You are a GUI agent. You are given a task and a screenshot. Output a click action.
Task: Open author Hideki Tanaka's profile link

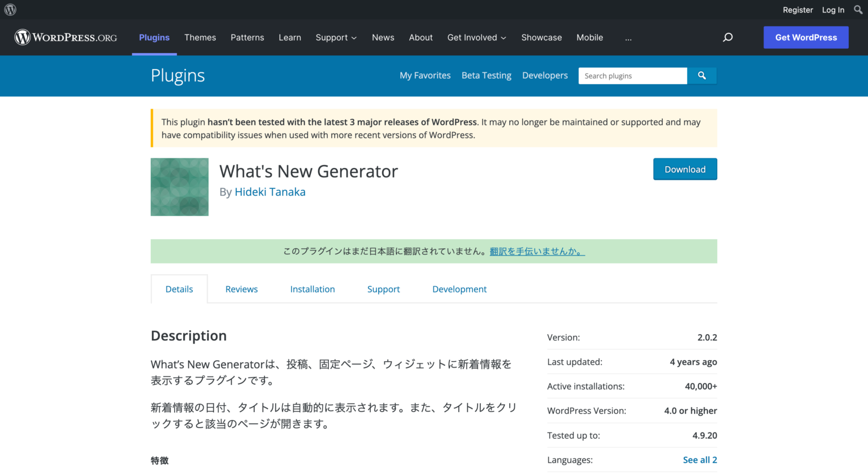tap(270, 192)
